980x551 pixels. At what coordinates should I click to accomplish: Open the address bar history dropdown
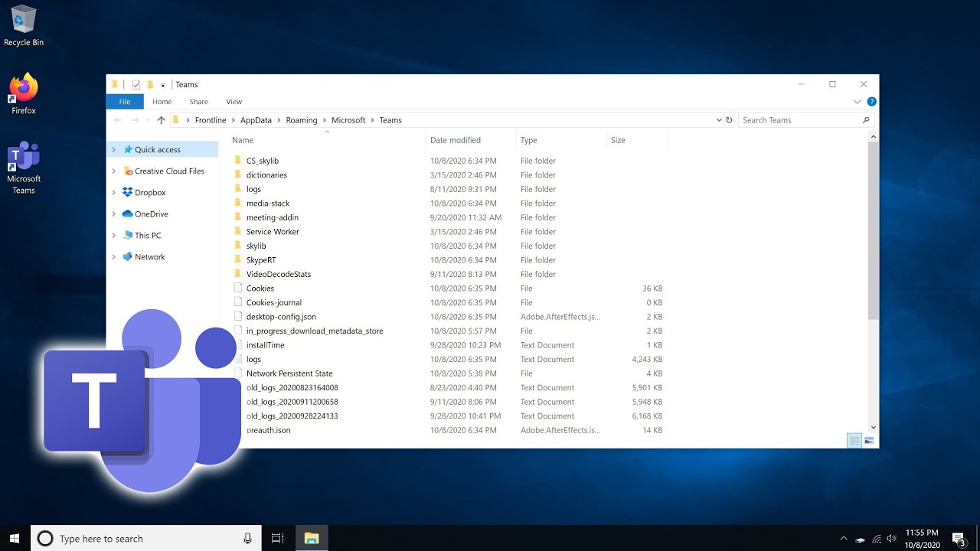pos(718,120)
